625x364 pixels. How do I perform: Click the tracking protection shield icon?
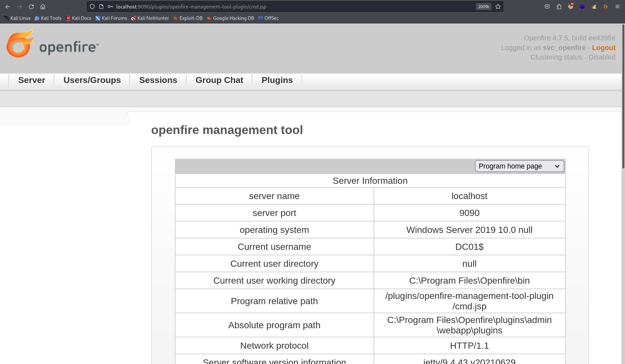coord(92,7)
